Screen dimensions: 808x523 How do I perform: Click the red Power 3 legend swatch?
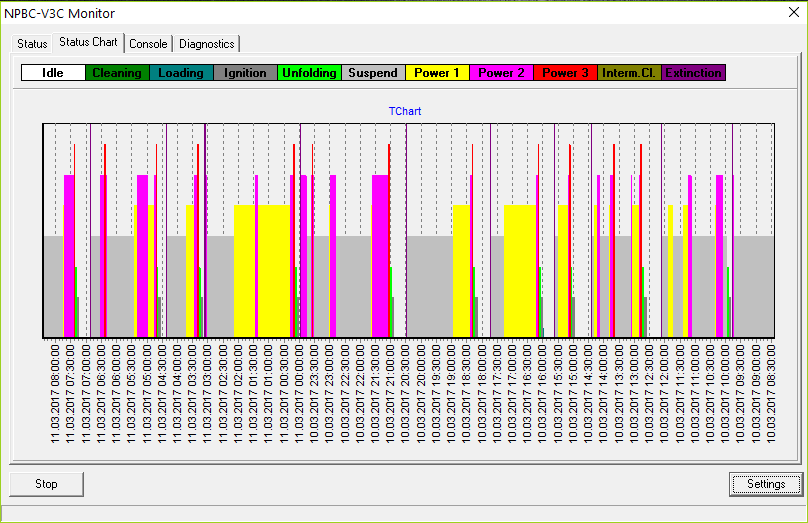coord(565,73)
